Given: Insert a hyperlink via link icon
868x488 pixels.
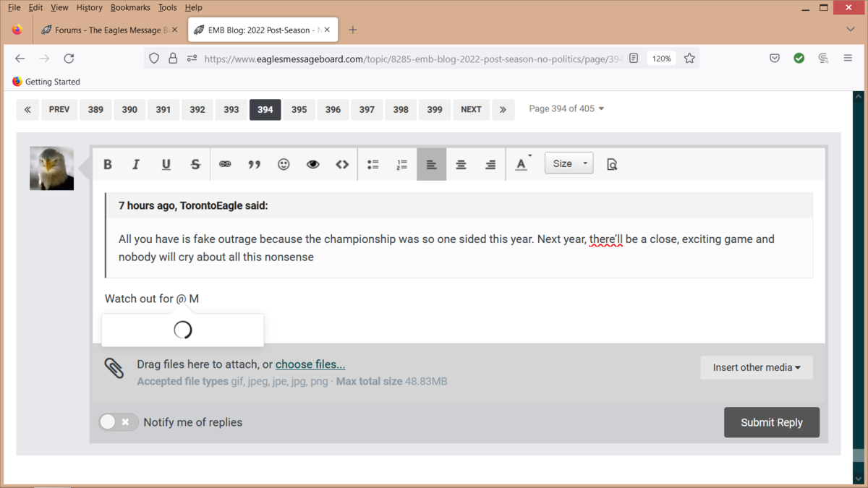Looking at the screenshot, I should [225, 164].
